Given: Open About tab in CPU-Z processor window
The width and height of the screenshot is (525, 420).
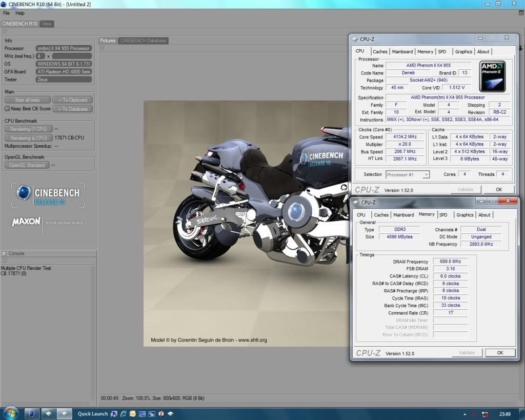Looking at the screenshot, I should [x=483, y=52].
